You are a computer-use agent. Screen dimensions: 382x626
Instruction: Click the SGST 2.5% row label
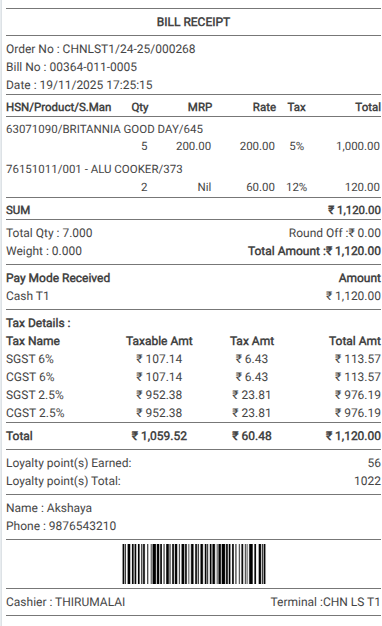pyautogui.click(x=35, y=395)
